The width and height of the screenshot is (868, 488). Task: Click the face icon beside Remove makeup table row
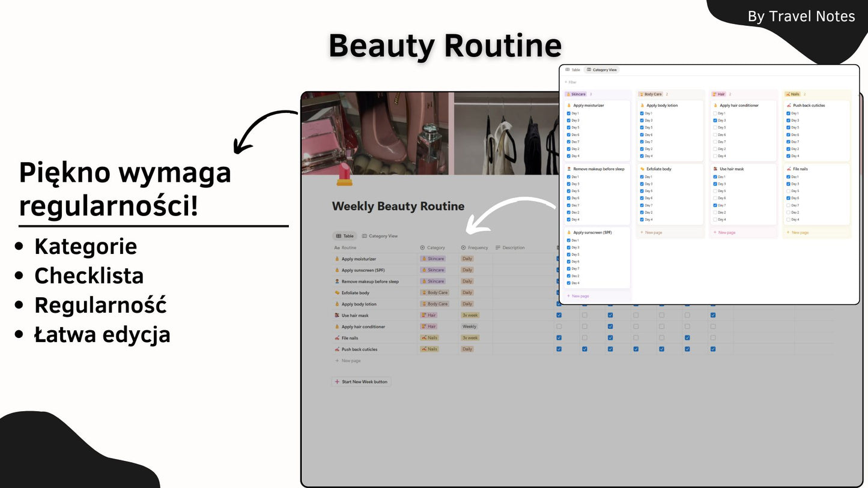[337, 282]
